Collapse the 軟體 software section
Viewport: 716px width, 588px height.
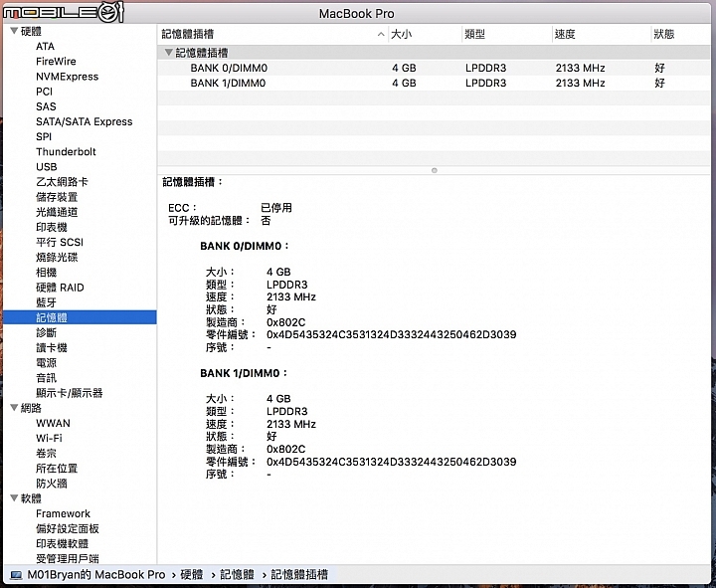[14, 498]
